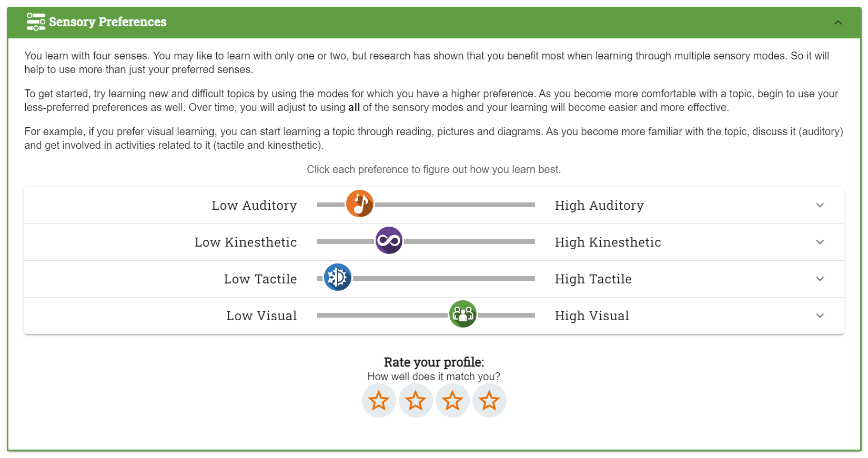Expand the Auditory preference row chevron
The image size is (868, 458).
(x=820, y=205)
